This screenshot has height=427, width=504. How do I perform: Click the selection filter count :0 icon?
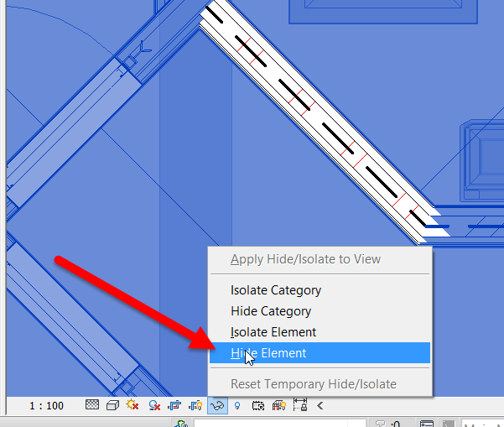[x=388, y=424]
